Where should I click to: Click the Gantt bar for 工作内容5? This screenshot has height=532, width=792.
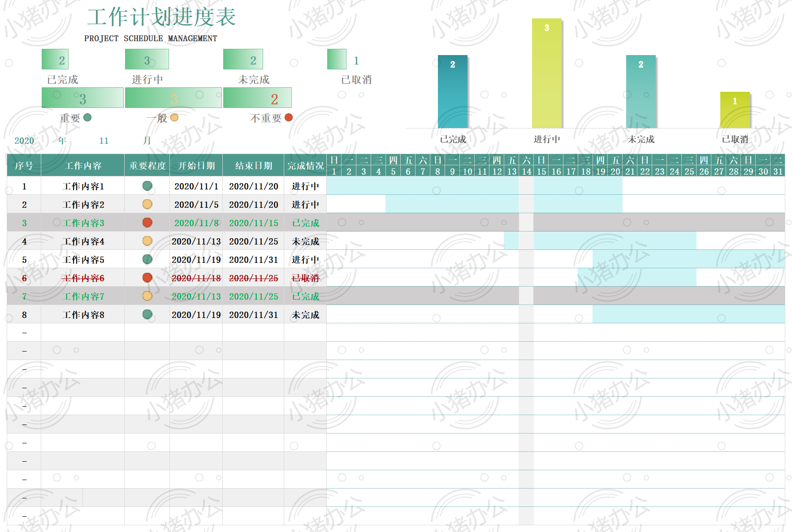click(688, 259)
